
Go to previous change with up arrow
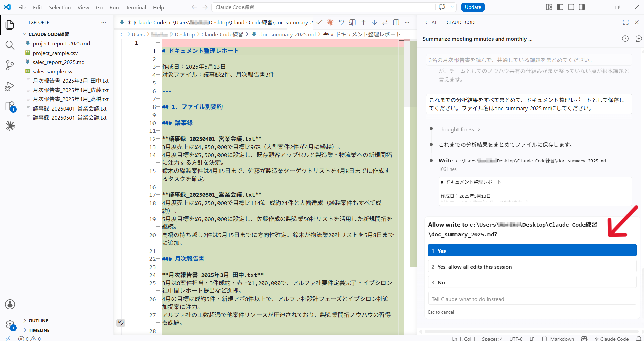pos(363,22)
